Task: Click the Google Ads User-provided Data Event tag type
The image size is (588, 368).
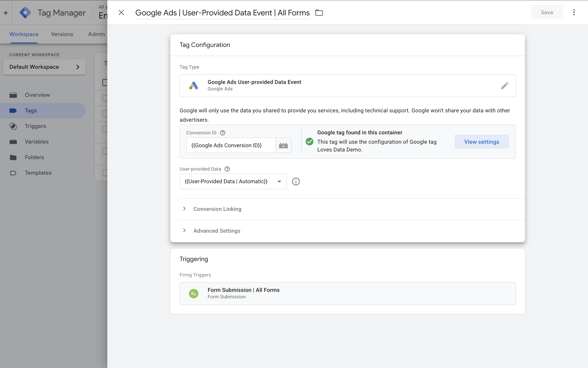Action: point(347,86)
